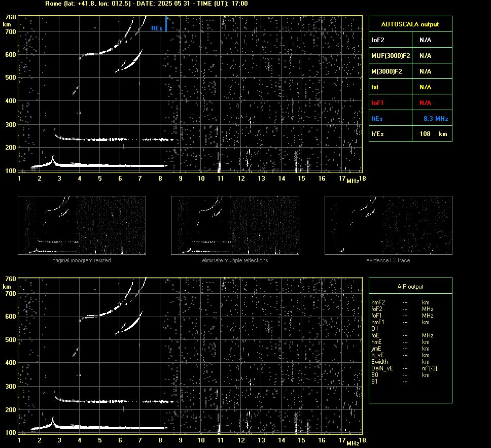Click the DelN_vE entry in the AIP output
This screenshot has height=448, width=491.
click(382, 368)
